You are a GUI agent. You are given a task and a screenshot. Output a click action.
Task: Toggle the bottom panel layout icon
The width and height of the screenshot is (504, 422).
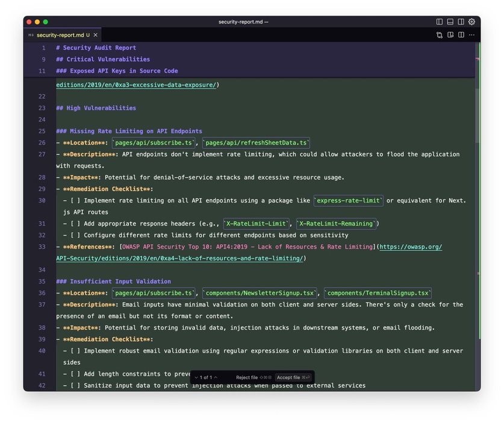coord(450,22)
